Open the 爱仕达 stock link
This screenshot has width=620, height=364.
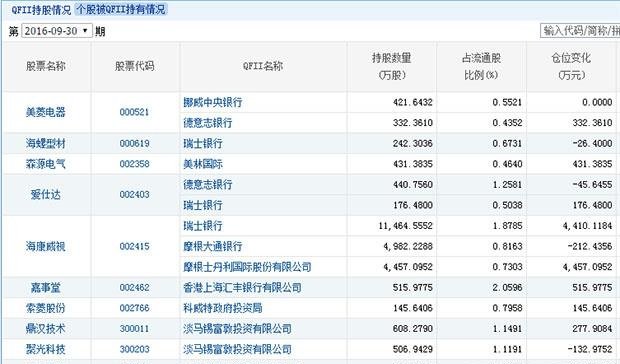coord(45,194)
